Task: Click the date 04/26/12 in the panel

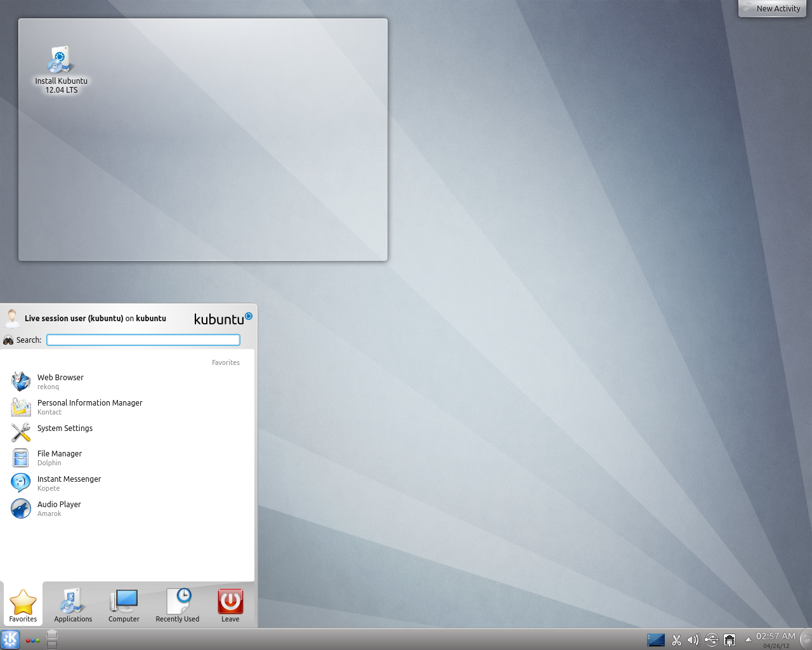Action: point(776,646)
